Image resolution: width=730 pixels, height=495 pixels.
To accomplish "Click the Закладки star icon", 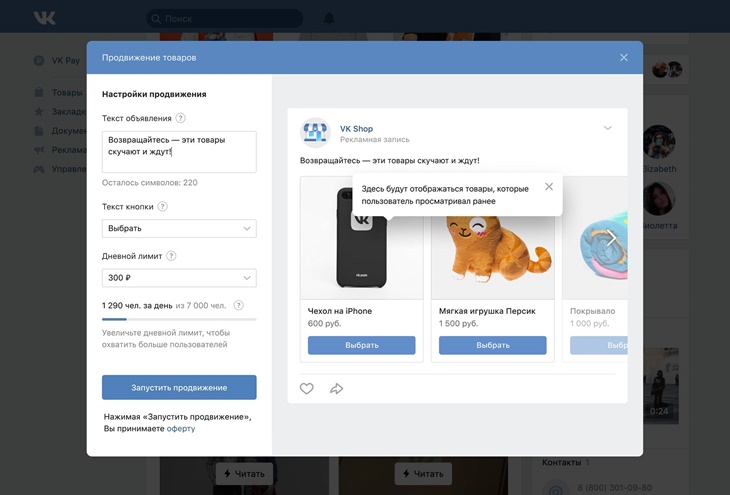I will (39, 112).
